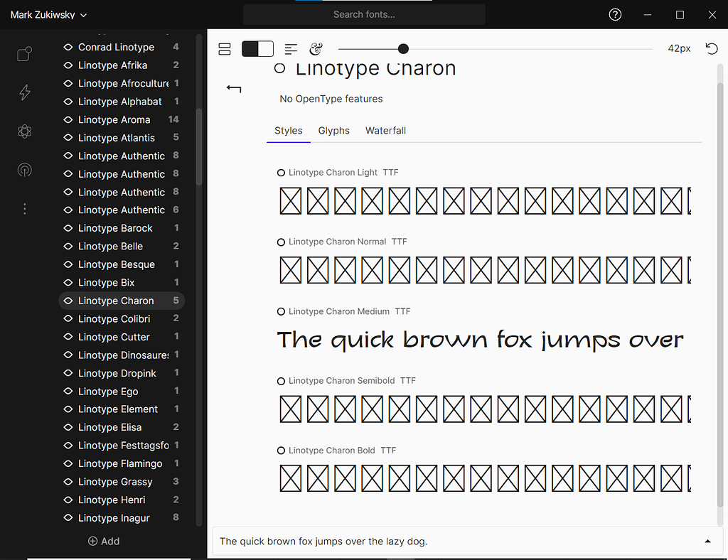The image size is (728, 560).
Task: Switch to list layout using the rows icon
Action: pos(224,48)
